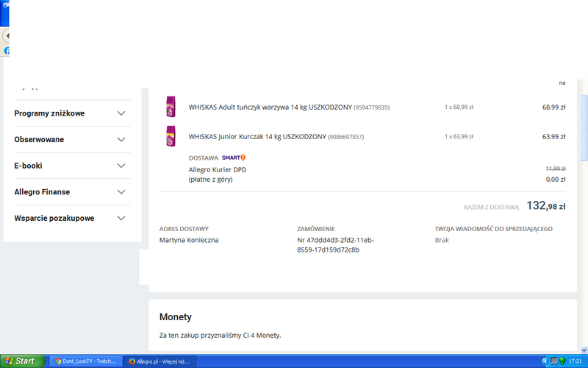Select the 132,98 zł total amount
The image size is (588, 368).
point(546,206)
